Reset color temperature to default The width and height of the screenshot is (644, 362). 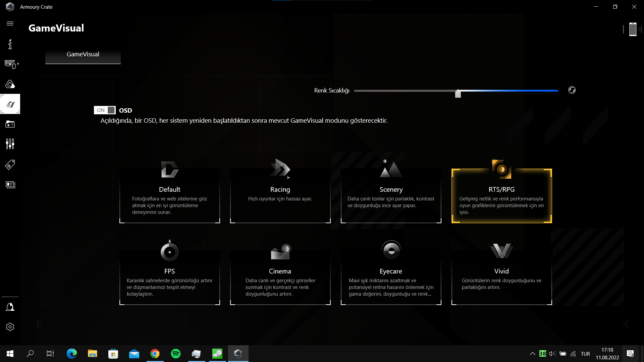[572, 90]
